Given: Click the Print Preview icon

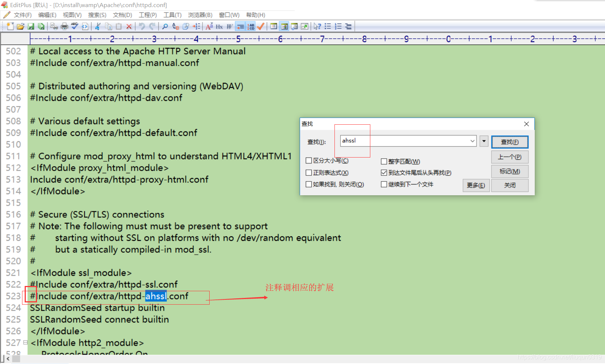Looking at the screenshot, I should (x=54, y=26).
